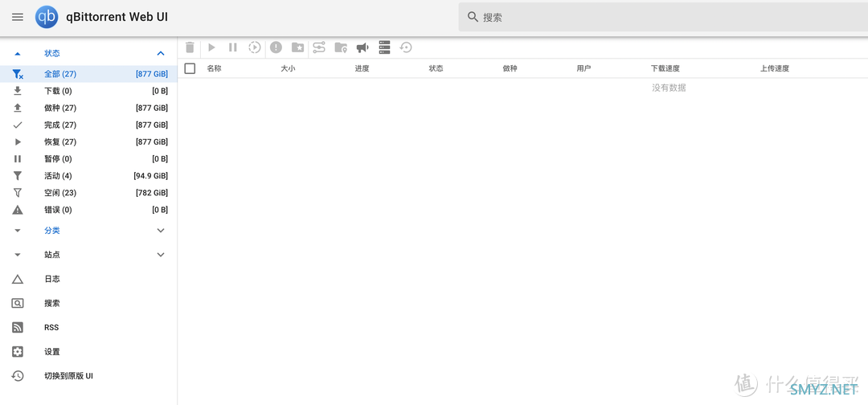Click the folder location pin icon
This screenshot has width=868, height=405.
click(341, 47)
